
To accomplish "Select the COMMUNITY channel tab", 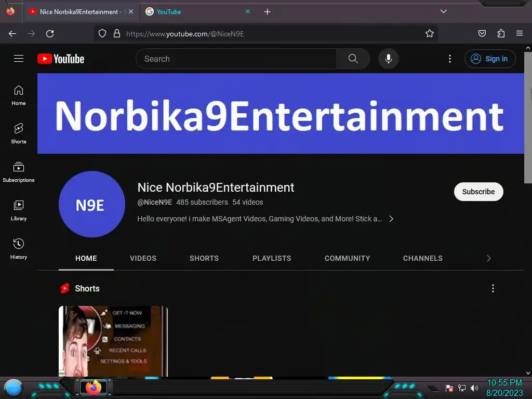I will (347, 258).
